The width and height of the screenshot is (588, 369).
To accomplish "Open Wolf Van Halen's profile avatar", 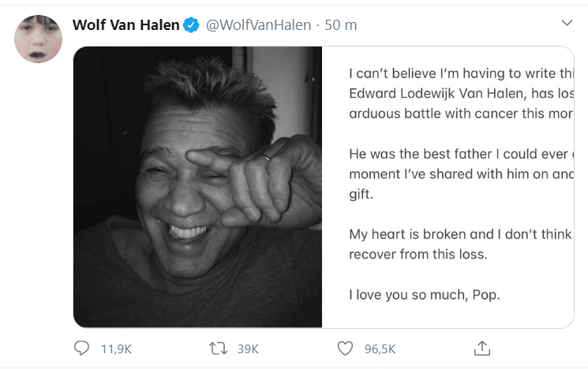I will (39, 39).
